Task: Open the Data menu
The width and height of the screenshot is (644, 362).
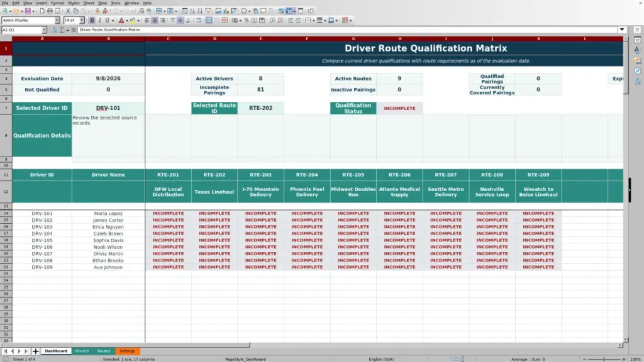Action: click(103, 3)
